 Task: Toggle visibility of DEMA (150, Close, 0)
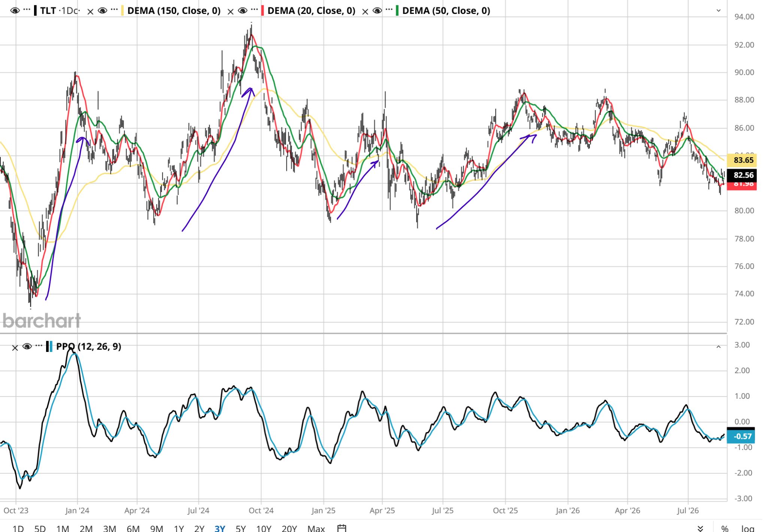pos(103,10)
